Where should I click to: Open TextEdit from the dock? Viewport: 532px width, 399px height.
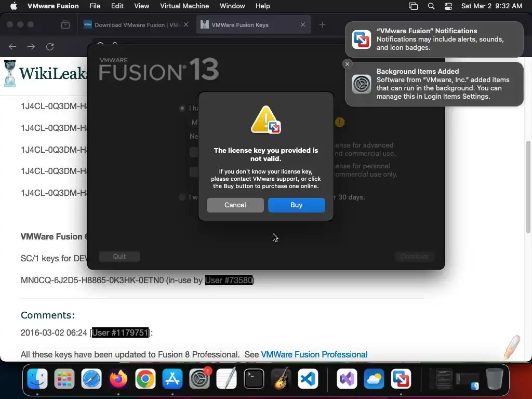point(227,379)
